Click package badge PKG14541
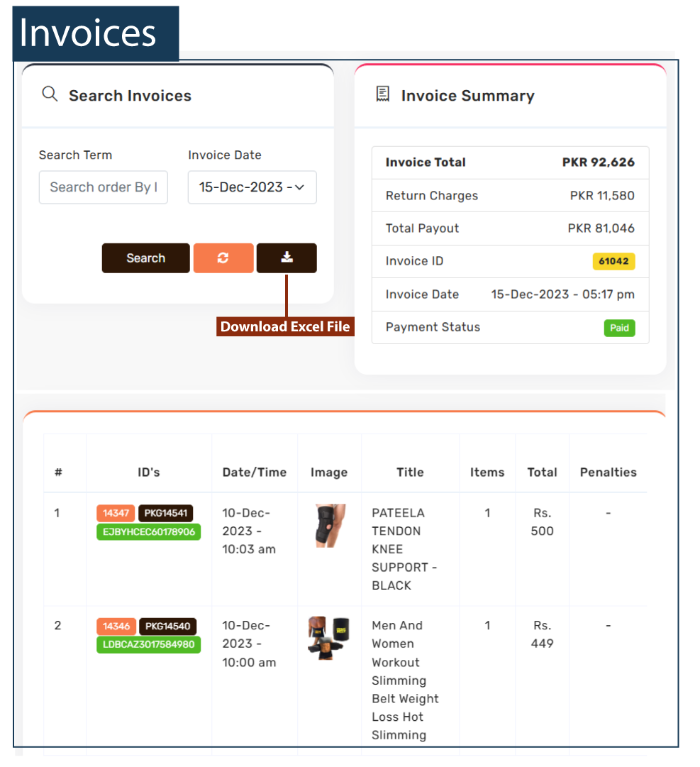The image size is (700, 767). (x=165, y=514)
